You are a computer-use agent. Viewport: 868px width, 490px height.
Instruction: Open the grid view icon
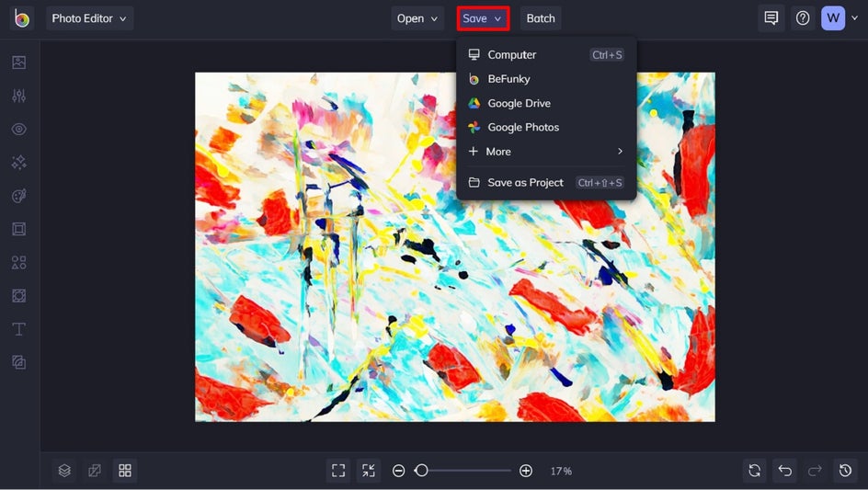(125, 471)
